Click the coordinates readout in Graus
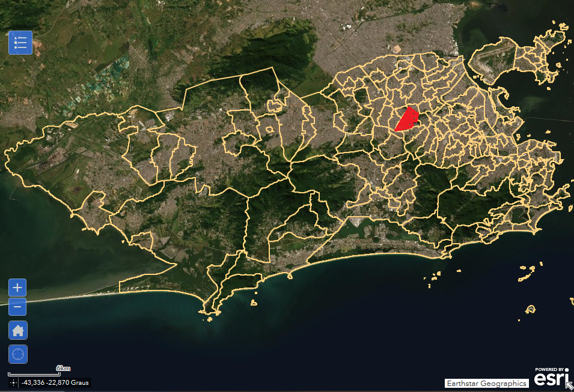Viewport: 574px width, 392px height. [55, 382]
